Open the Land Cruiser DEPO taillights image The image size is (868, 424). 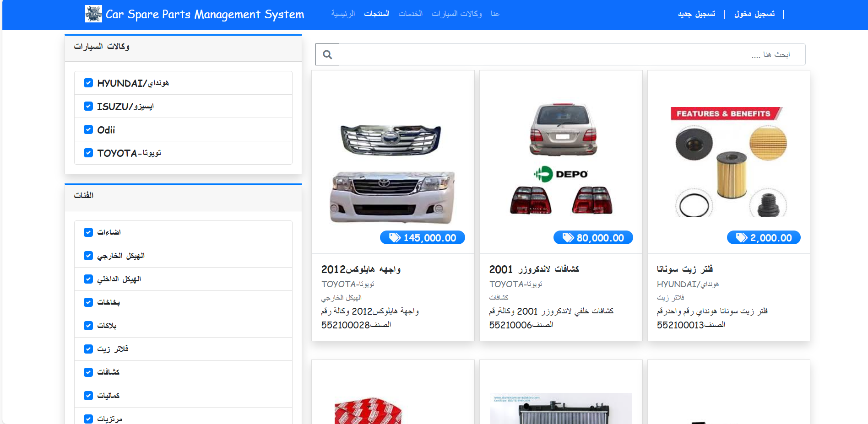[x=561, y=159]
